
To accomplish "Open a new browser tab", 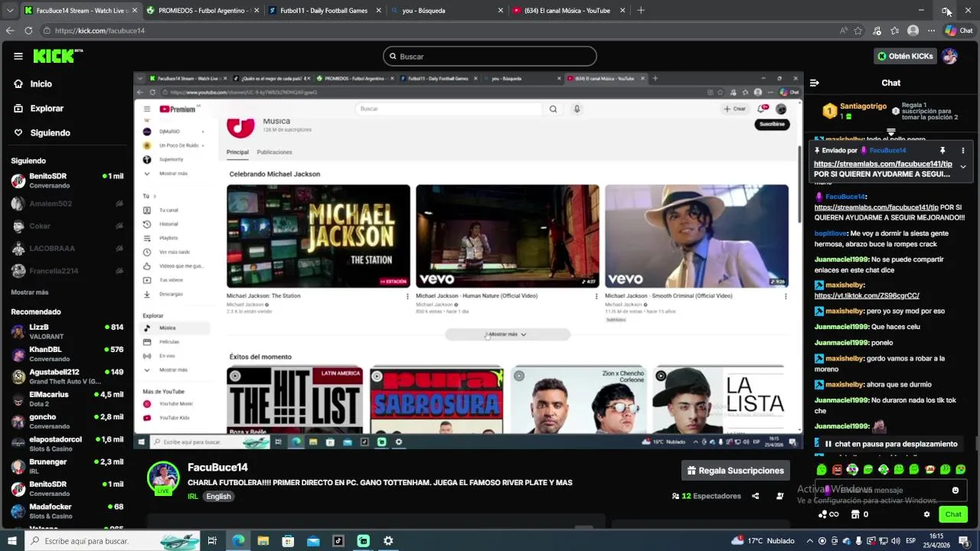I will (x=641, y=11).
